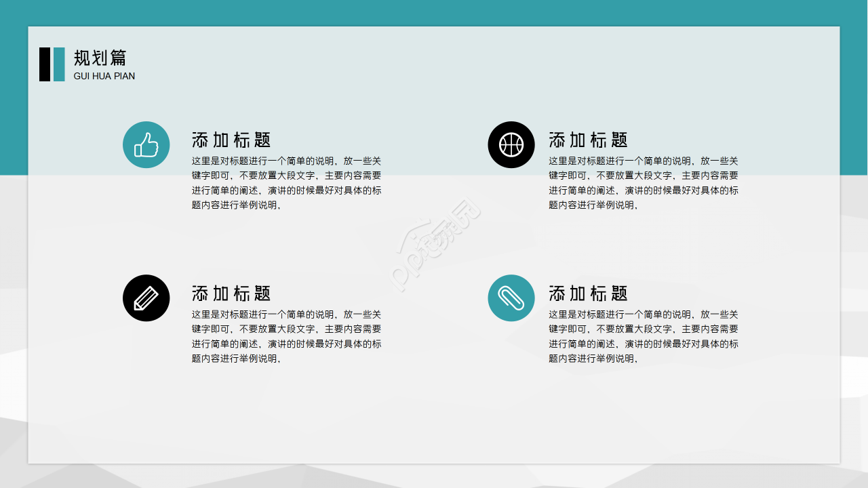Select the 添加标题 heading beside the basketball icon
Screen dimensions: 868x488
[x=588, y=140]
